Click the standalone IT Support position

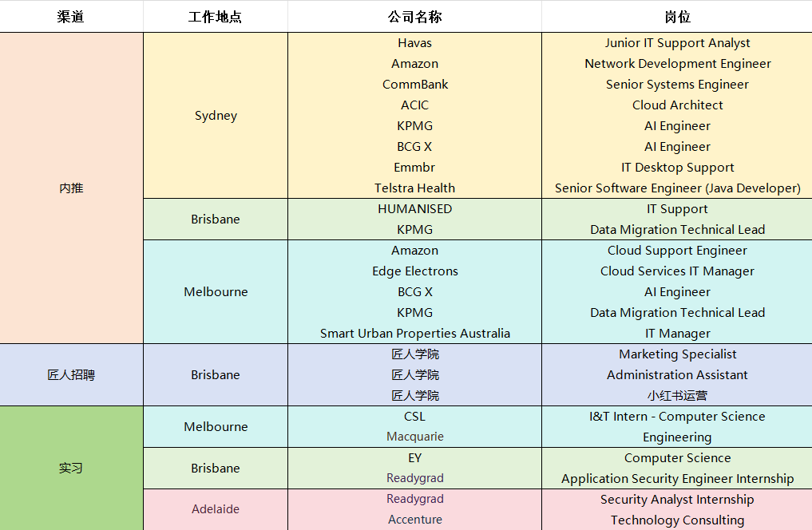677,209
